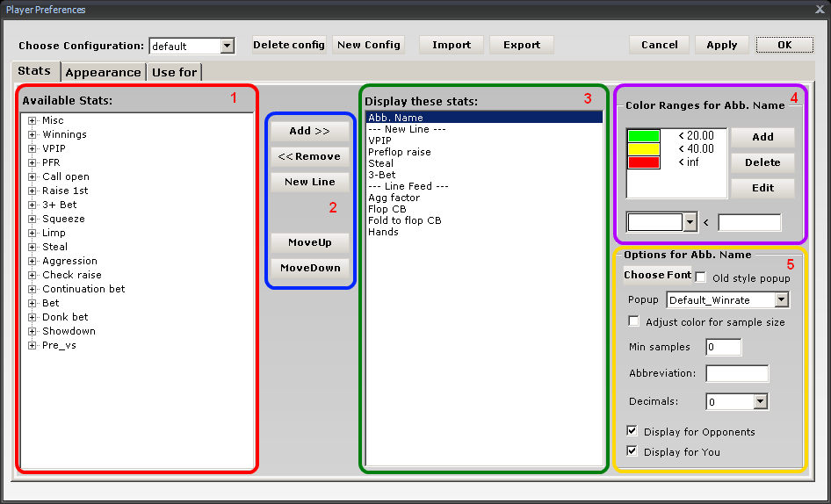Select 3-Bet in displayed stats

(x=484, y=175)
